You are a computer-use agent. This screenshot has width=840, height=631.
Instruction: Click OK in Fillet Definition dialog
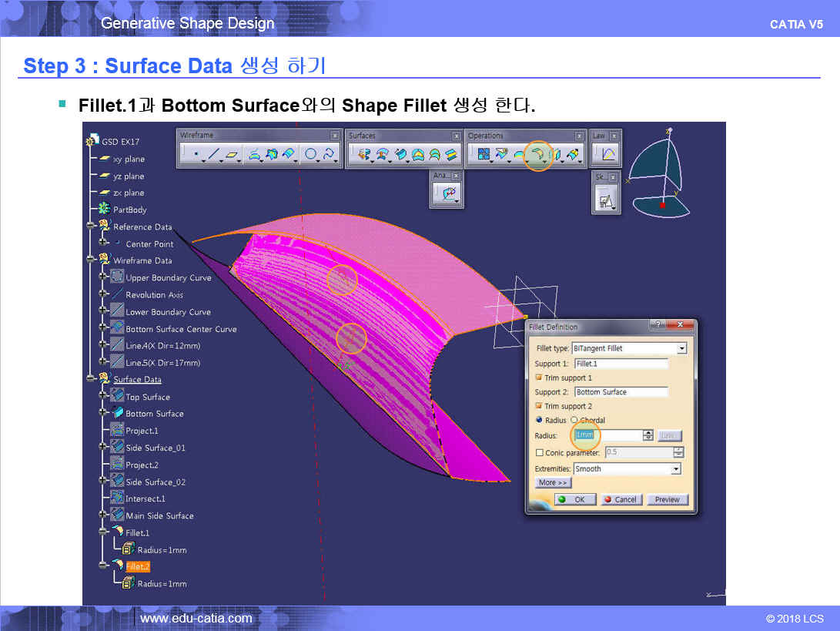(x=574, y=499)
